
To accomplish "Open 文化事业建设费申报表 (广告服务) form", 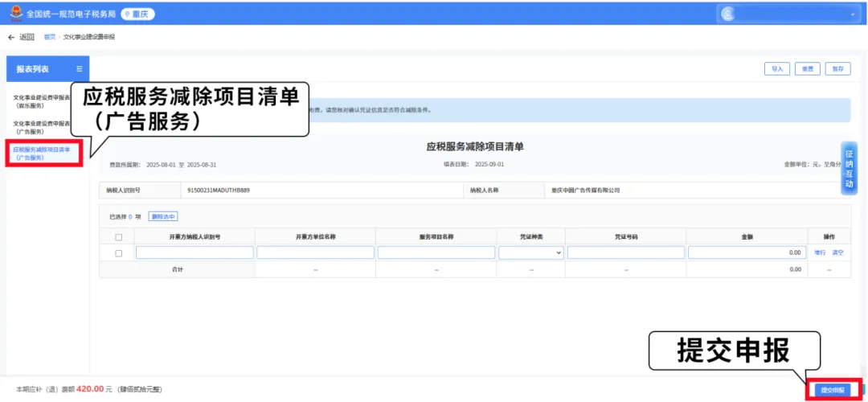I will (42, 127).
